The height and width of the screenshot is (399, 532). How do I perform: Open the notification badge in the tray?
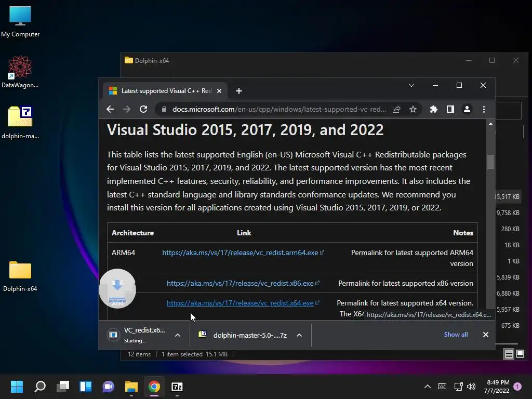517,387
